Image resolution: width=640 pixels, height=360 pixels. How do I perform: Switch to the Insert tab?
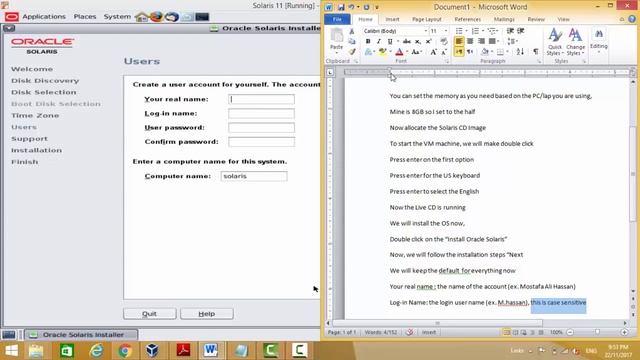click(x=392, y=19)
